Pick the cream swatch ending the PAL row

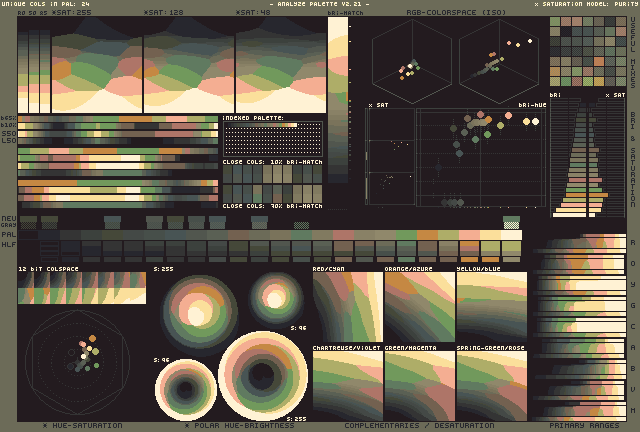point(511,234)
